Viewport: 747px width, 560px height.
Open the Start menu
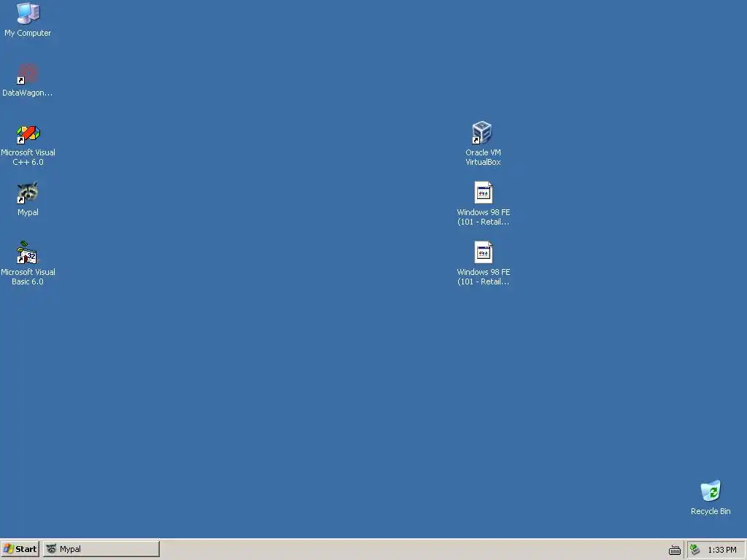pyautogui.click(x=20, y=549)
